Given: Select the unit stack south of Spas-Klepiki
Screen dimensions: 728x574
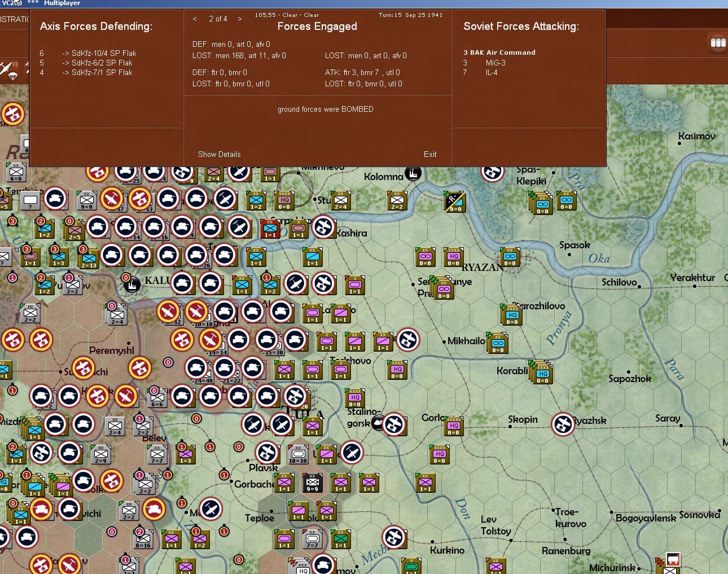Looking at the screenshot, I should coord(541,203).
